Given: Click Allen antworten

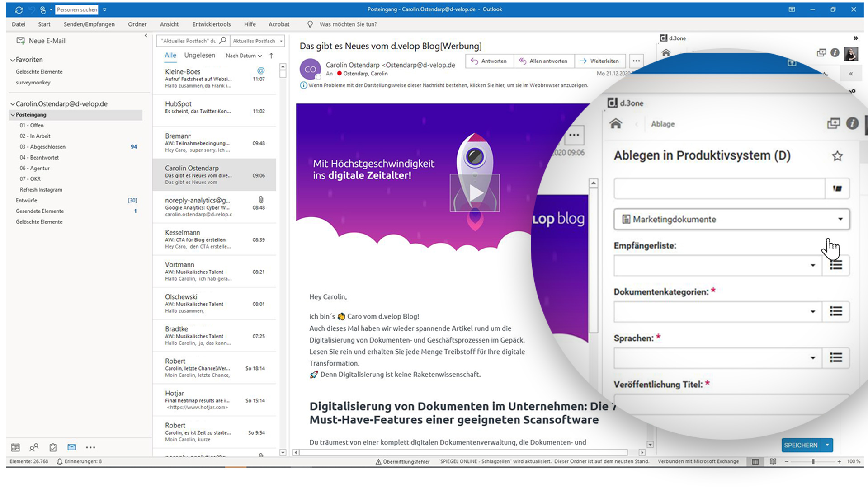Looking at the screenshot, I should [x=543, y=61].
